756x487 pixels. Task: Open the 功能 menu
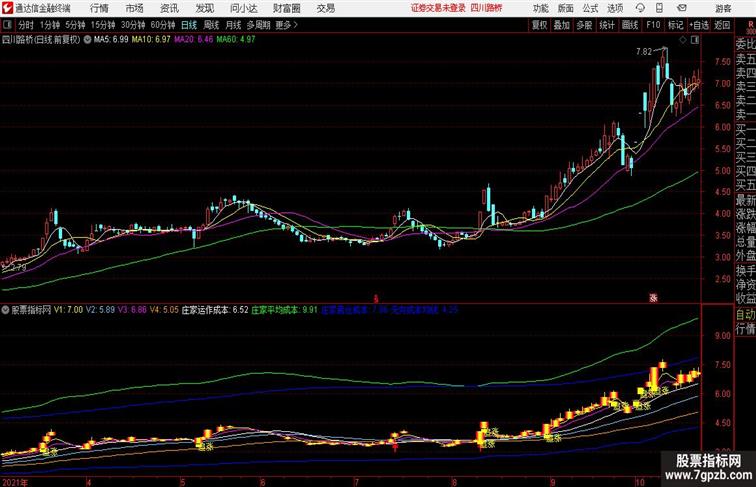540,8
